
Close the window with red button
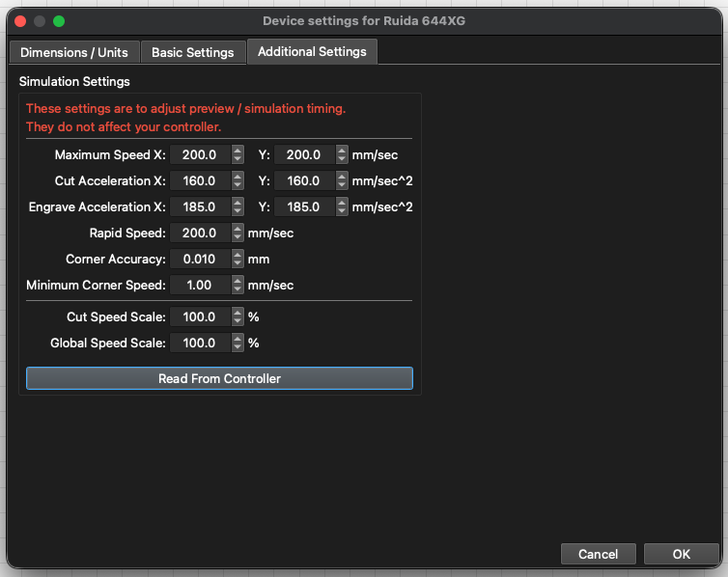coord(19,20)
